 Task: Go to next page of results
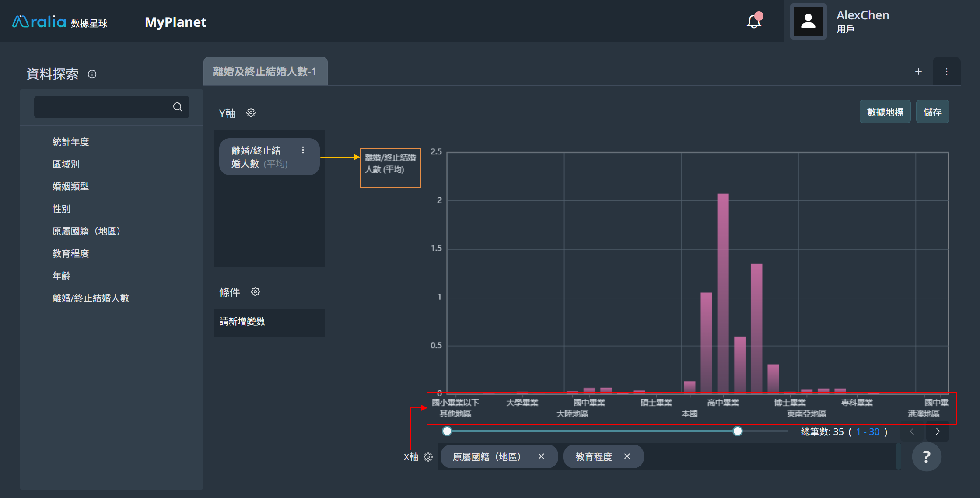point(938,431)
